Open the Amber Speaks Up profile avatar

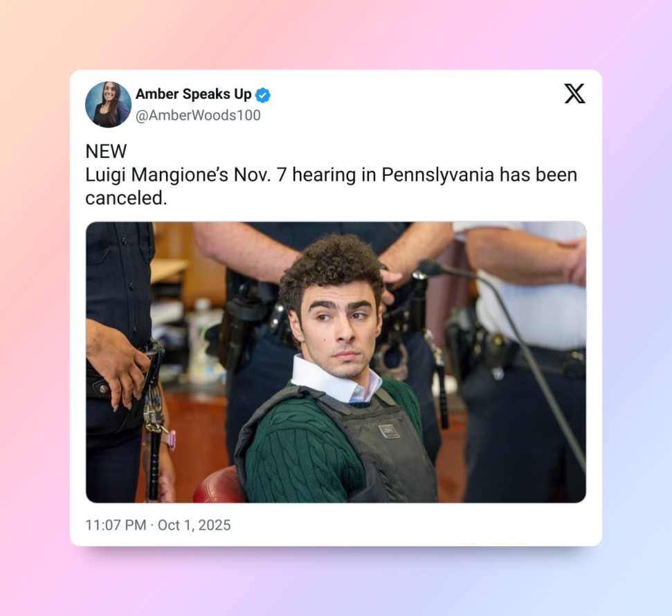109,105
